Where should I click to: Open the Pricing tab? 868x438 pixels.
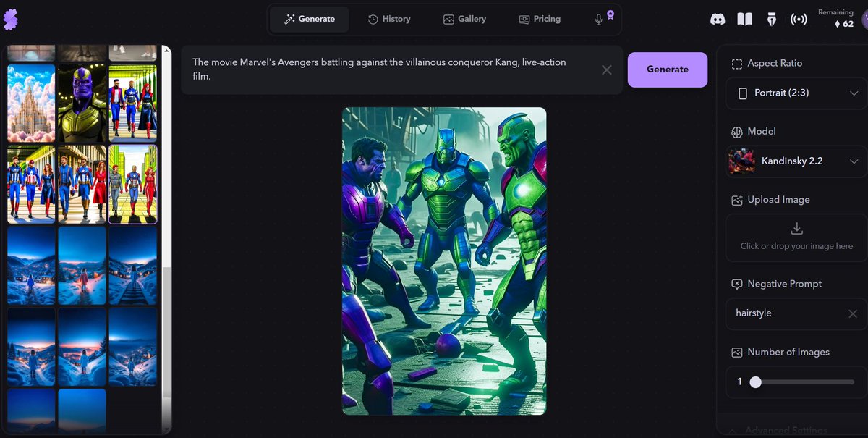pos(540,19)
